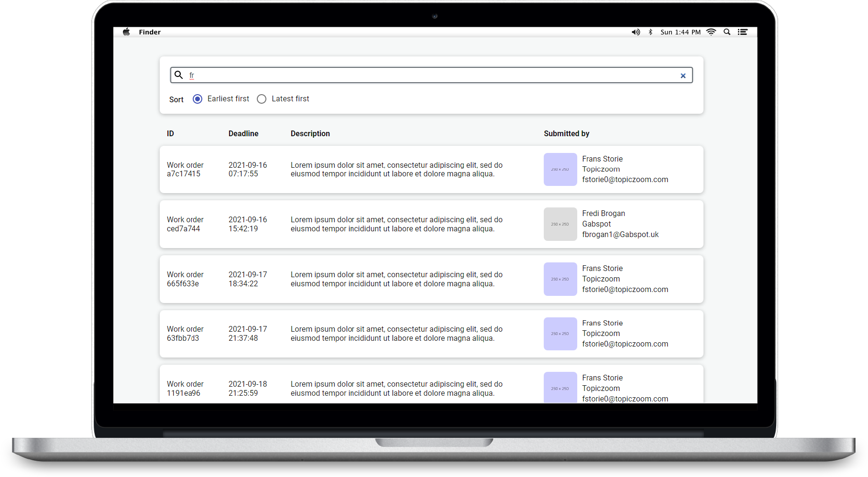Viewport: 868px width, 477px height.
Task: Select Work order 63fbb7d3 entry
Action: (x=185, y=334)
